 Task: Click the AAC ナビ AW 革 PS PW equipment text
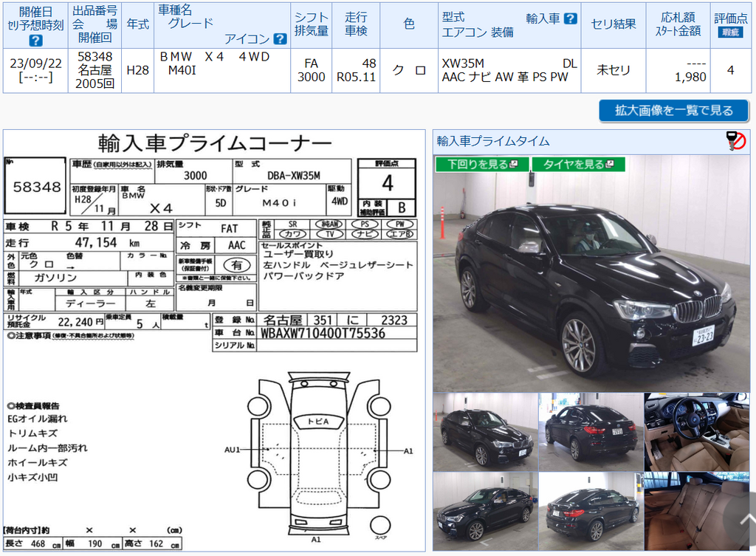tap(505, 77)
